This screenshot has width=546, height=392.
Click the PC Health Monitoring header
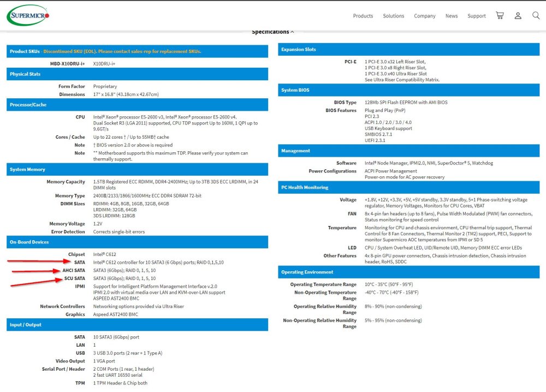409,187
